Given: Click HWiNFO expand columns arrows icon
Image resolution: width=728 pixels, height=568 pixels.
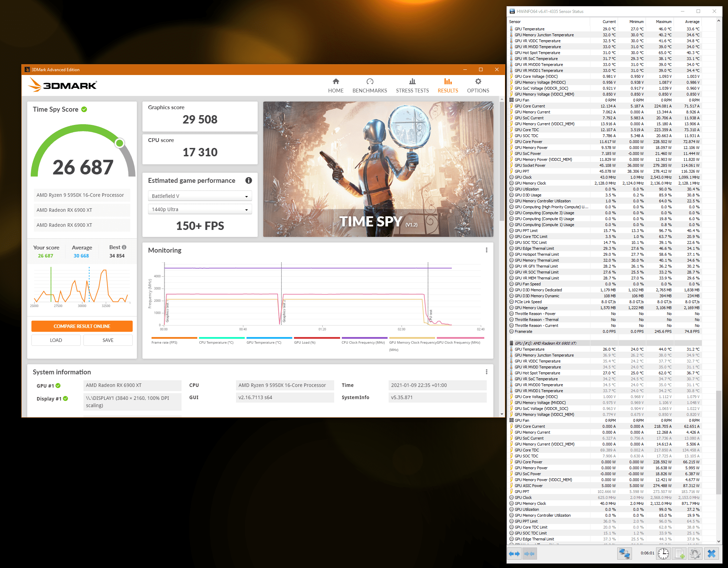Looking at the screenshot, I should (514, 554).
